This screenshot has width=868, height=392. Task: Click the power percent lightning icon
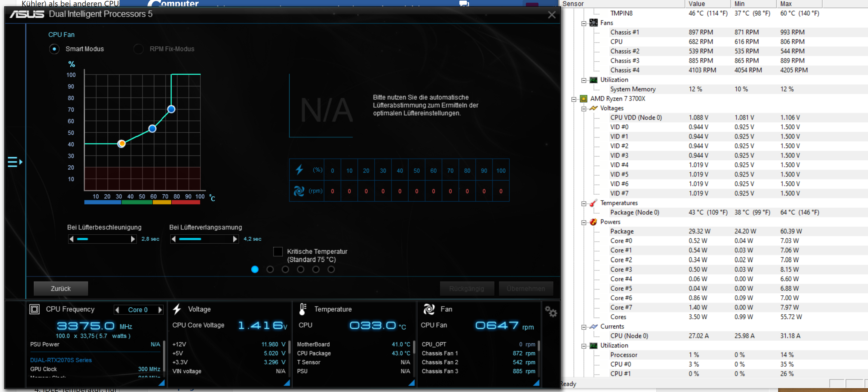point(299,170)
